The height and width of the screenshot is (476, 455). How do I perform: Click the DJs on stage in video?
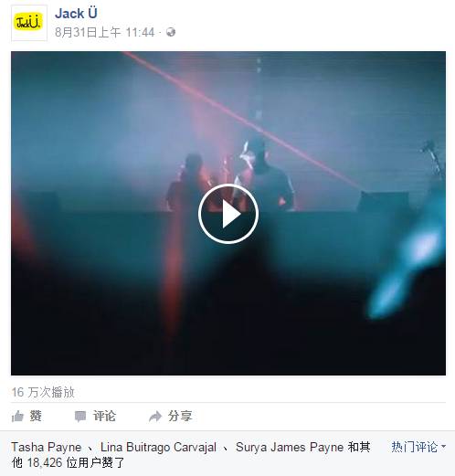230,175
